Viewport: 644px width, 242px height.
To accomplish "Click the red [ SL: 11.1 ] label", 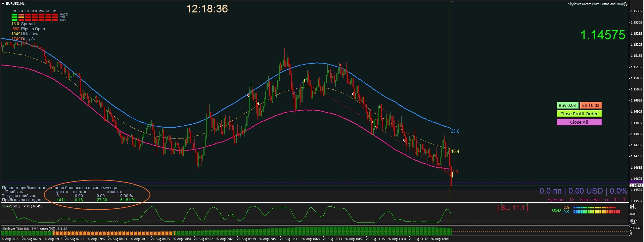I will click(x=513, y=208).
